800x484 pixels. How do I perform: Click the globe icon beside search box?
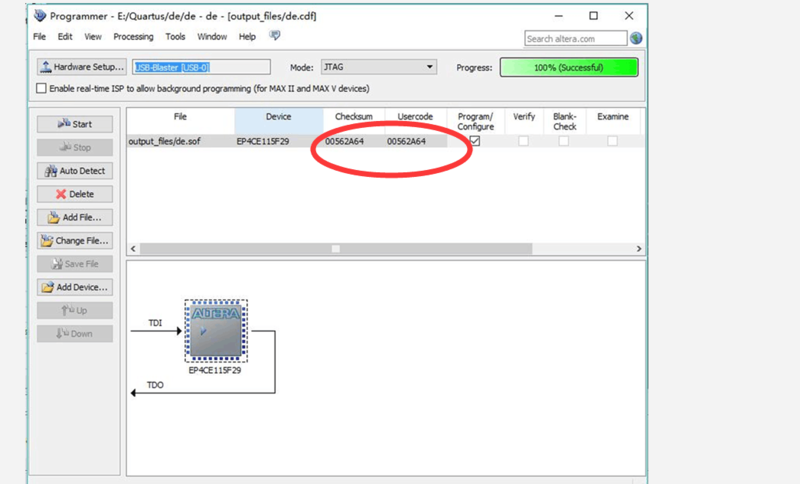pos(636,38)
